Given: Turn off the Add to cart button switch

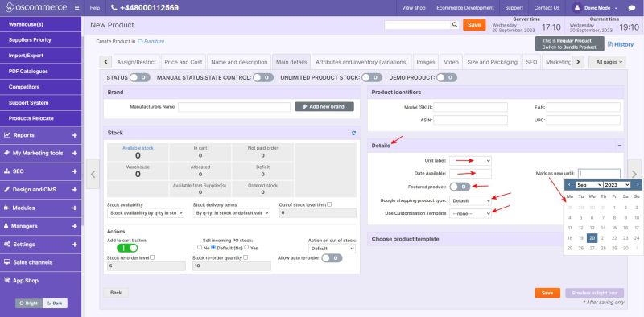Looking at the screenshot, I should [x=127, y=248].
